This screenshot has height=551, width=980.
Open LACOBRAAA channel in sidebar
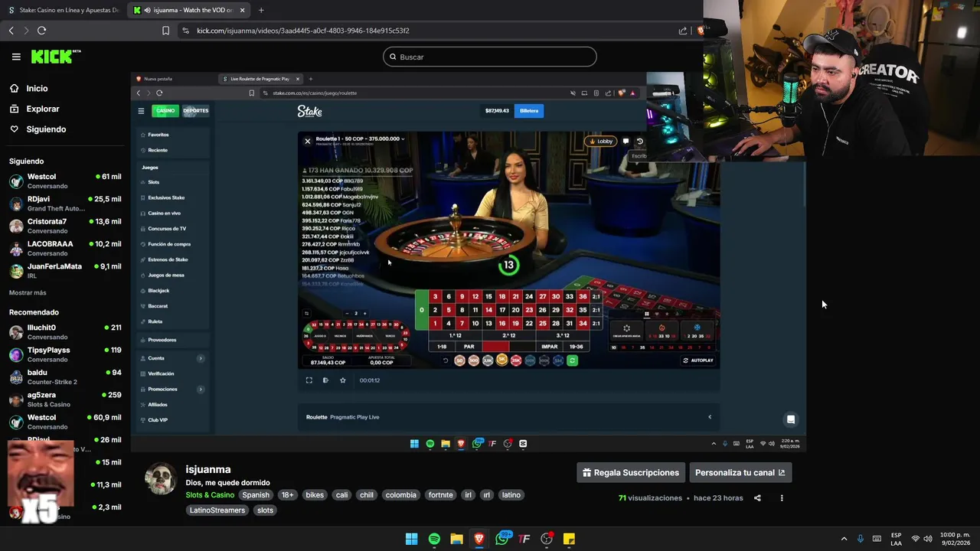(65, 248)
